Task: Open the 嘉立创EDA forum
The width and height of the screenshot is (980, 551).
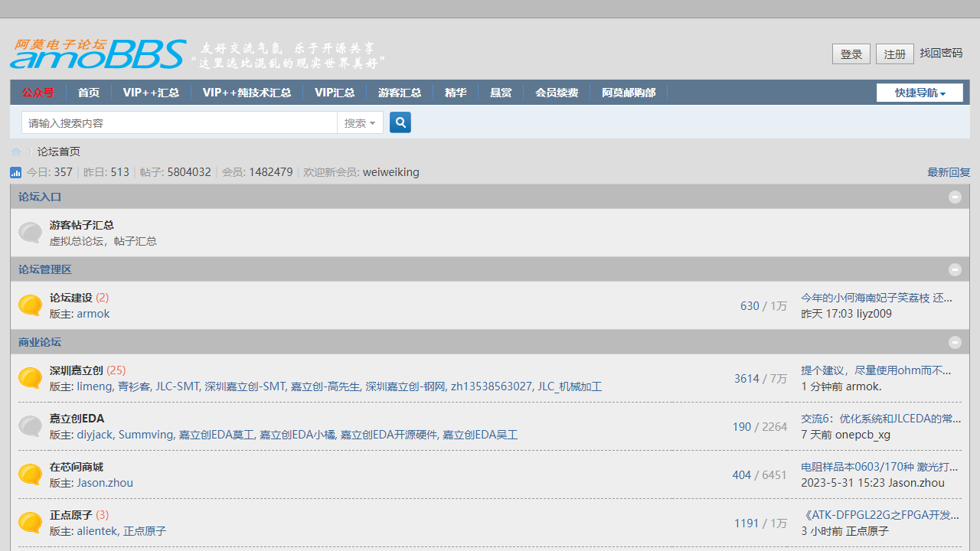Action: [x=77, y=419]
